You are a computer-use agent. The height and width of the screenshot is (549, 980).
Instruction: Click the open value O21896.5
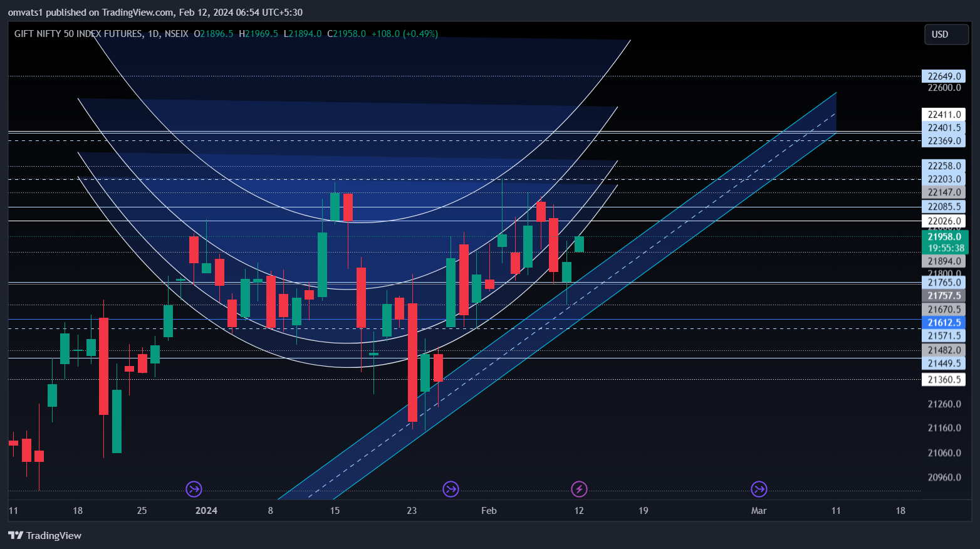[214, 34]
